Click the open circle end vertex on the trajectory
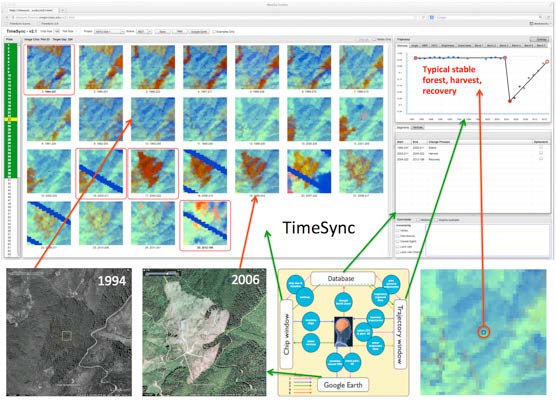 (x=547, y=62)
